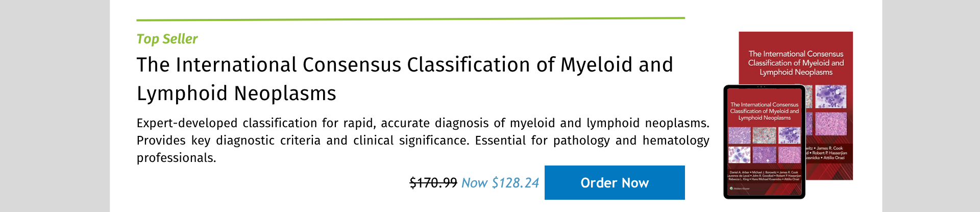The width and height of the screenshot is (980, 212).
Task: Click the top-right microscopy image on print cover
Action: 831,97
